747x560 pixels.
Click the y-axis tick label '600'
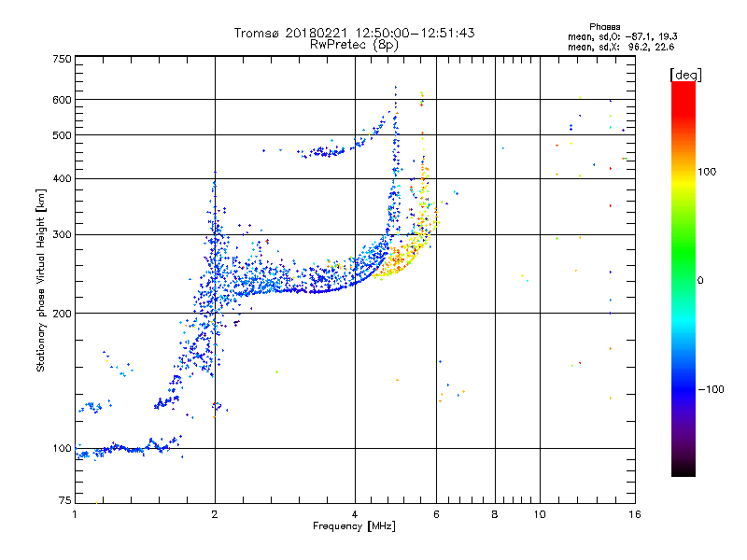pyautogui.click(x=62, y=100)
